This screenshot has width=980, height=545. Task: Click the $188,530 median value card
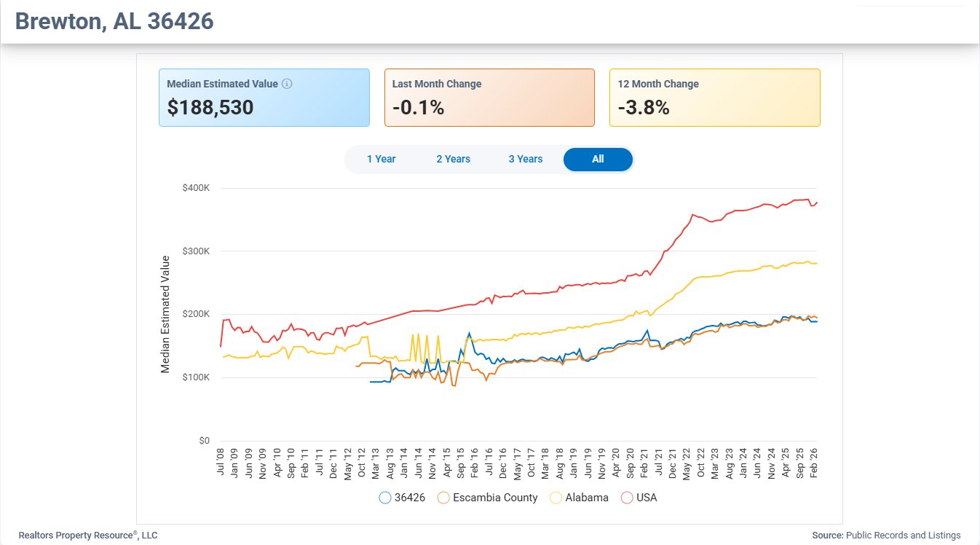click(x=264, y=98)
